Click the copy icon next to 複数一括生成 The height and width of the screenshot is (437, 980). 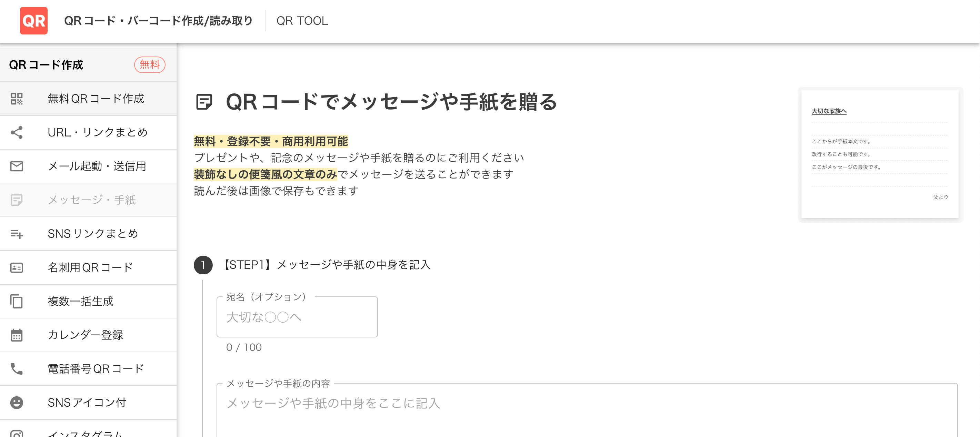(16, 301)
